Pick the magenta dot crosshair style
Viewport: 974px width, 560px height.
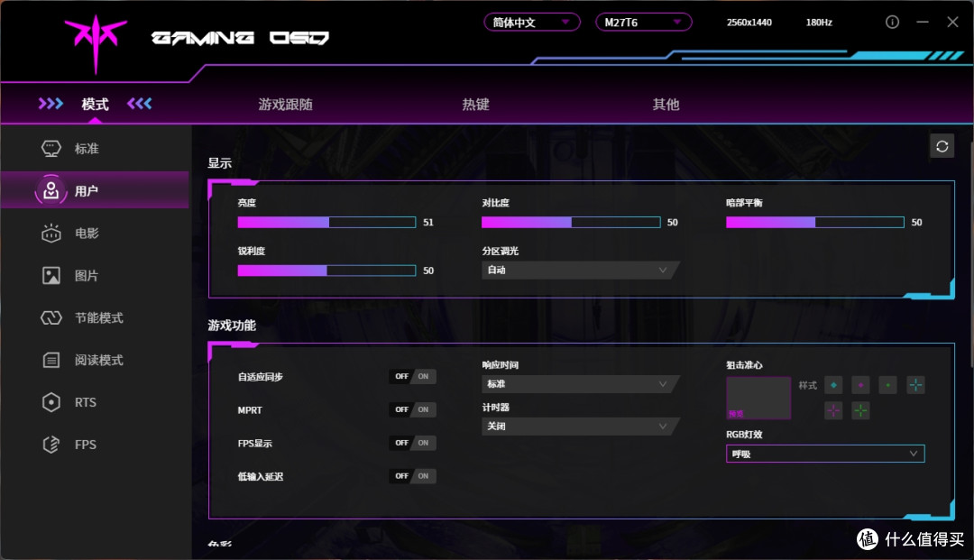860,385
